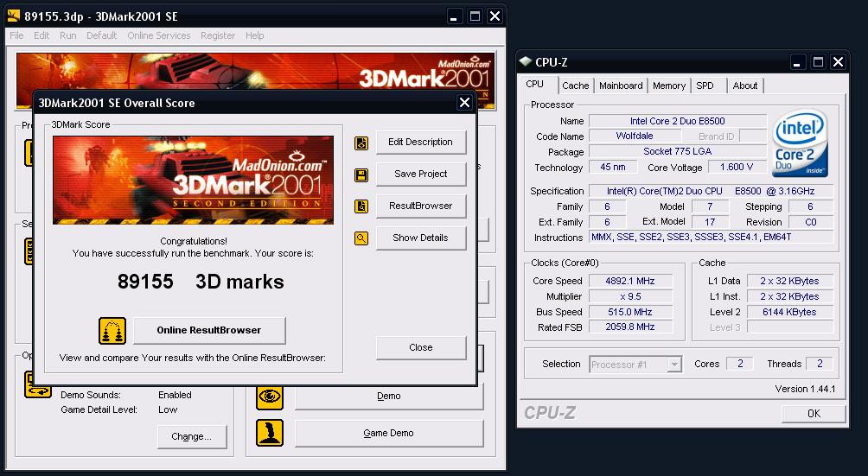Click the 3DMark2001 title bar icon
Image resolution: width=868 pixels, height=476 pixels.
[13, 16]
